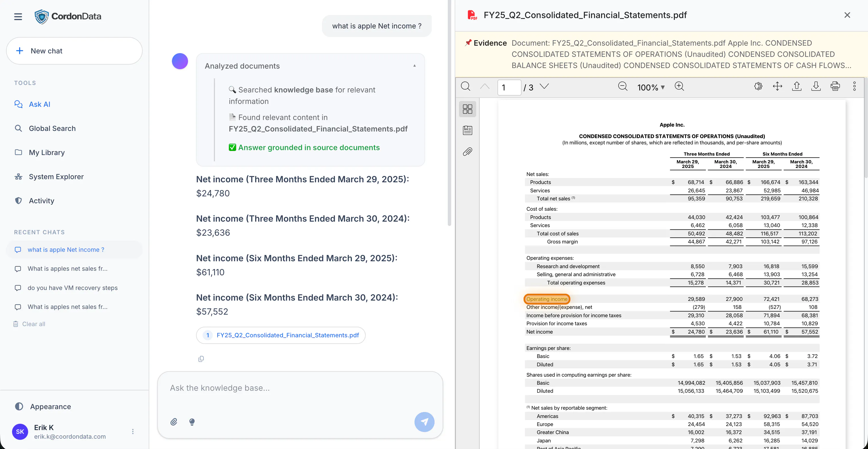The image size is (868, 449).
Task: Click the Evidence pin label
Action: click(486, 43)
